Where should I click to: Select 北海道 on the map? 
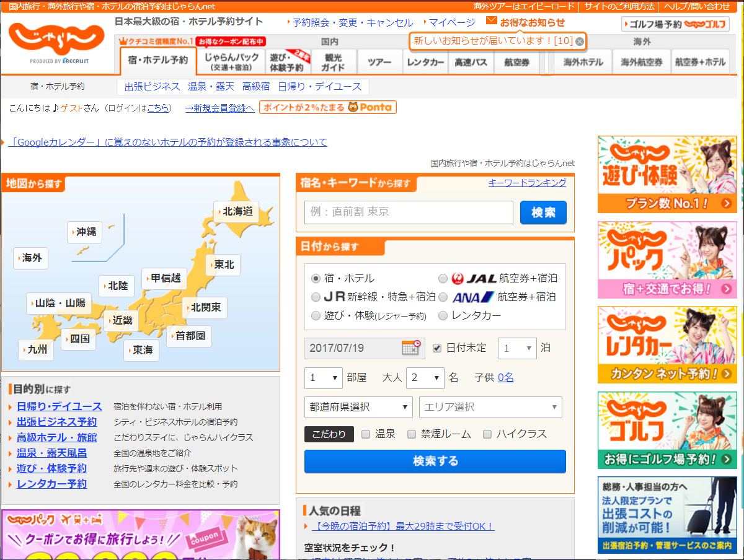[x=235, y=212]
